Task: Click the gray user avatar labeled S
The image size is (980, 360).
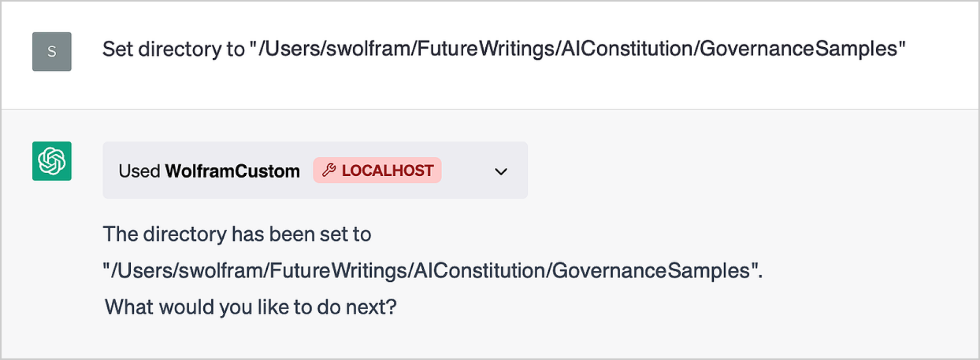Action: tap(51, 51)
